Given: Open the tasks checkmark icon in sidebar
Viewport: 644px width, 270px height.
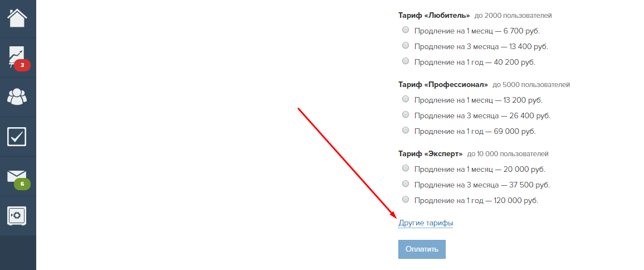Looking at the screenshot, I should pyautogui.click(x=17, y=137).
